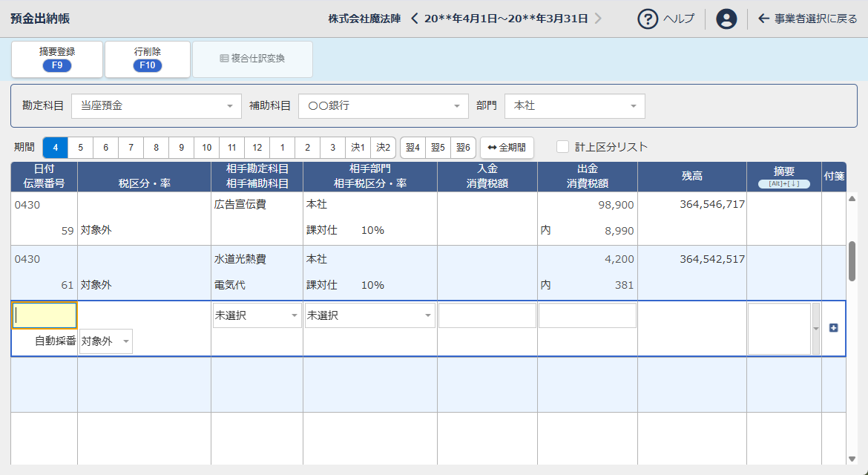Open the help question mark icon
The image size is (868, 475).
point(648,19)
